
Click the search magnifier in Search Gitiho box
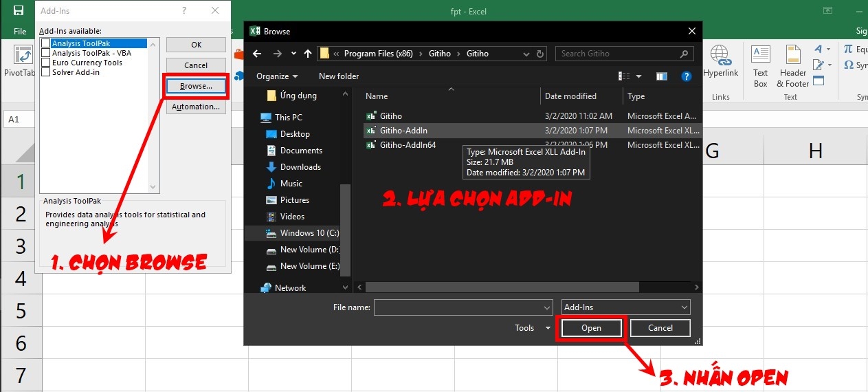tap(684, 54)
